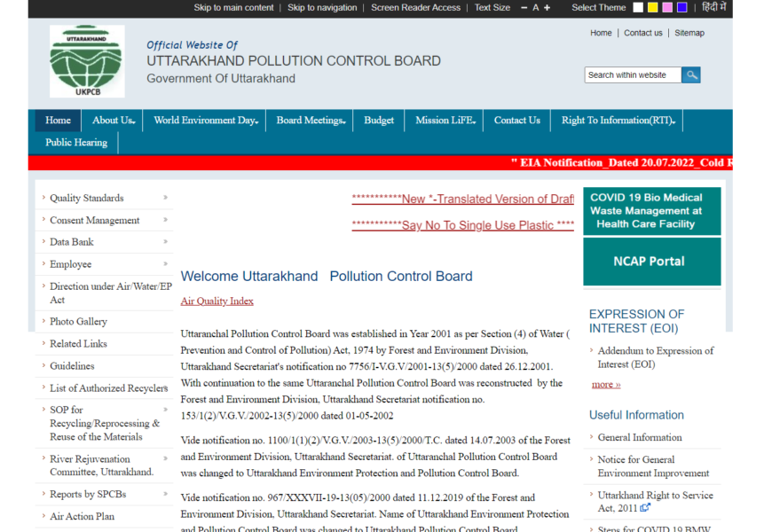Click the search magnifier button

point(691,74)
